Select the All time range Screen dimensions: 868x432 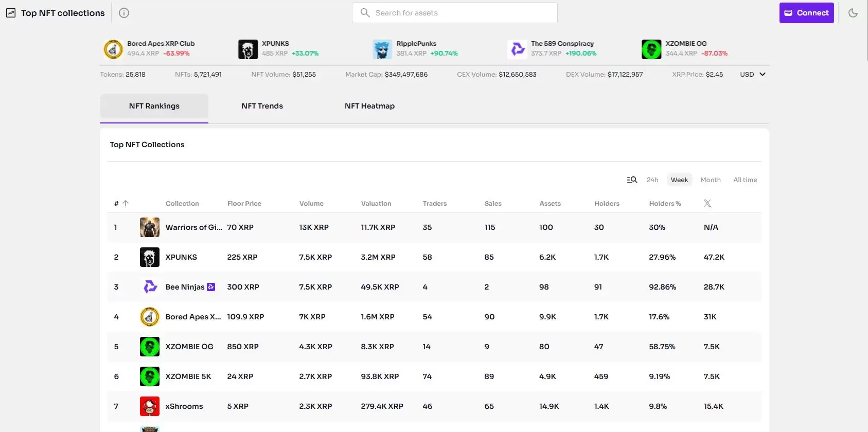[x=745, y=180]
